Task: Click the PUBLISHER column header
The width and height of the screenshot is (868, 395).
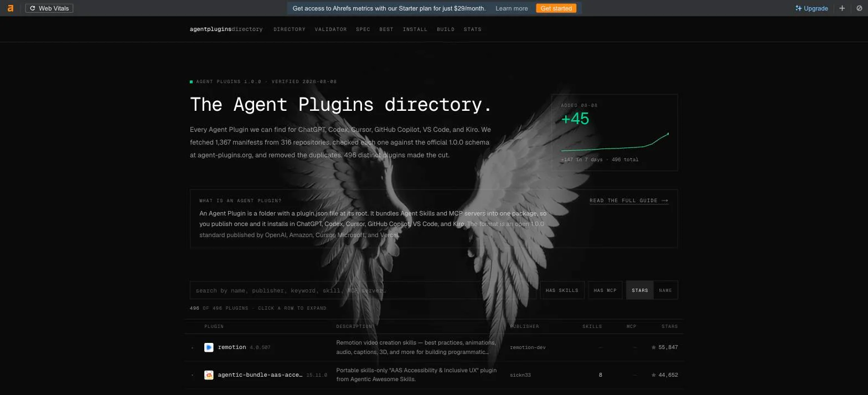Action: tap(524, 326)
